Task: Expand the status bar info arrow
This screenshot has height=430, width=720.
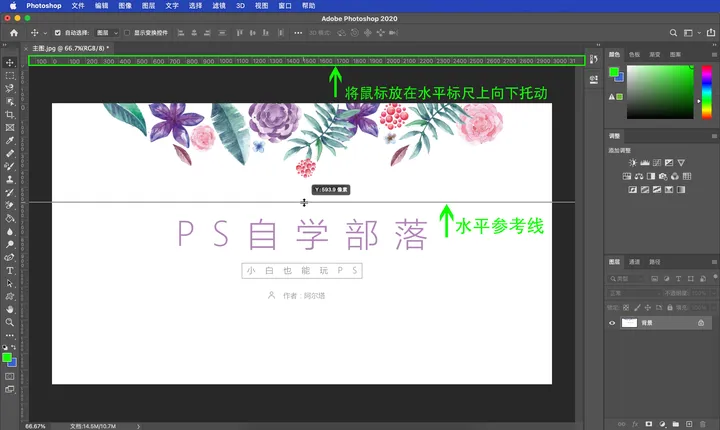Action: pos(138,426)
